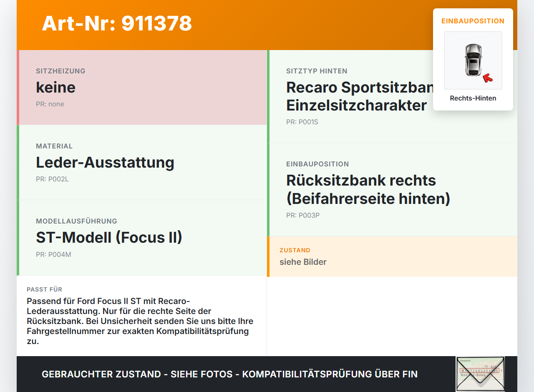Click the 'PASST FÜR' label
This screenshot has width=534, height=392.
point(45,289)
